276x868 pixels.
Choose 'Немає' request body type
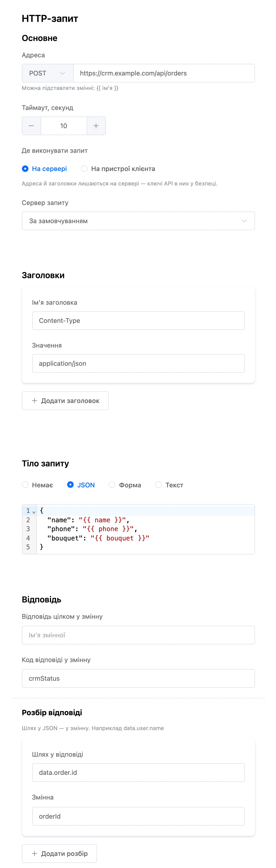37,485
